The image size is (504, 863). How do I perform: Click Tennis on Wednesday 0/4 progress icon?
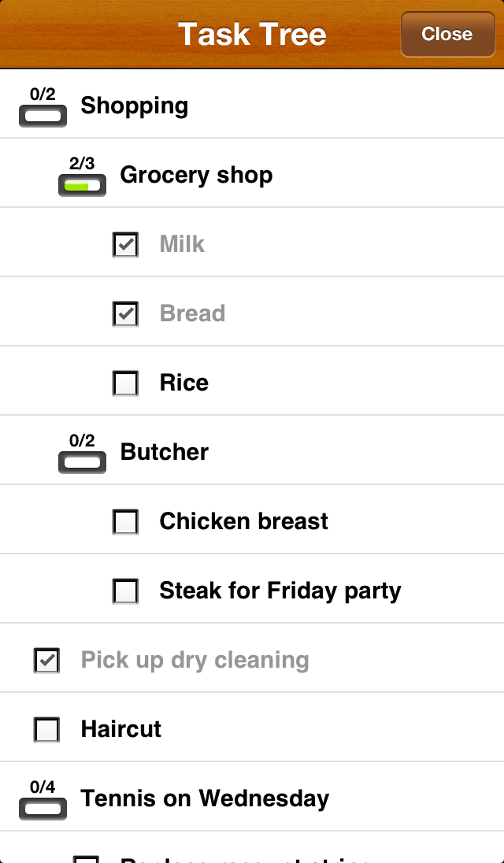[x=43, y=802]
